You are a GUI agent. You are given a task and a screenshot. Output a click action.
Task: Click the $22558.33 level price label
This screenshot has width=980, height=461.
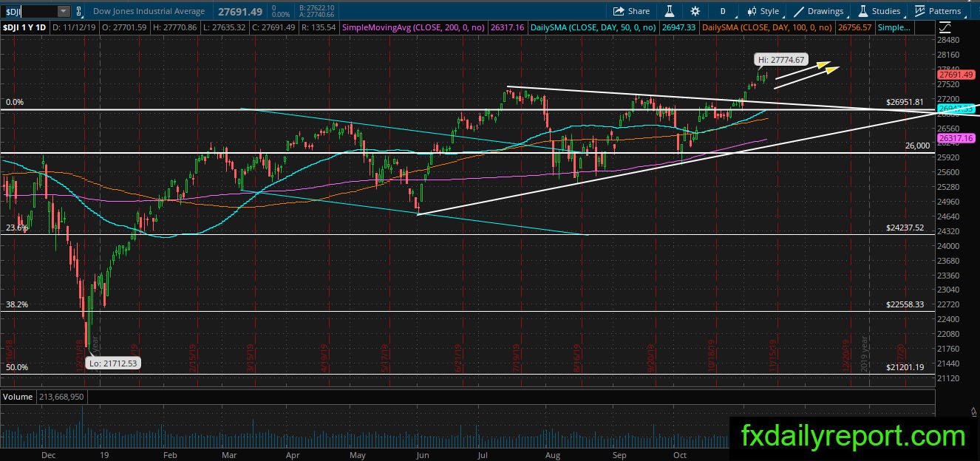click(x=905, y=304)
